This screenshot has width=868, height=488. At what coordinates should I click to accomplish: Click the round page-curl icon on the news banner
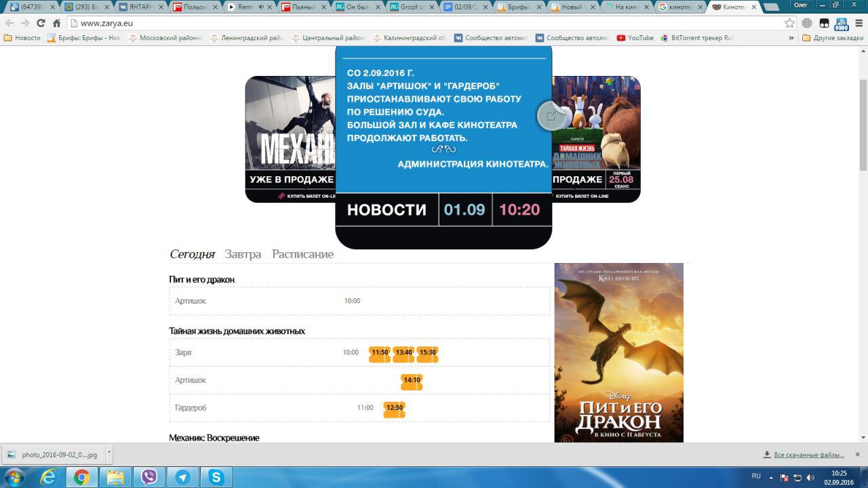tap(551, 116)
